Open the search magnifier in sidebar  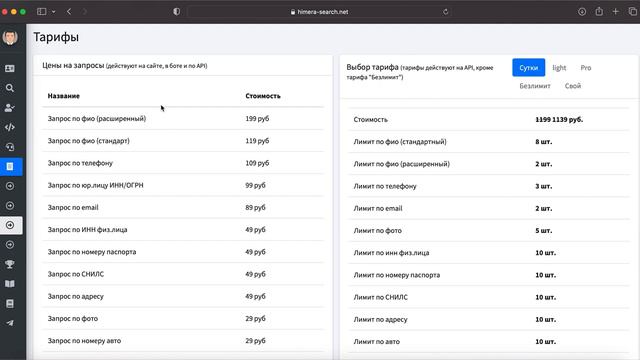click(10, 88)
